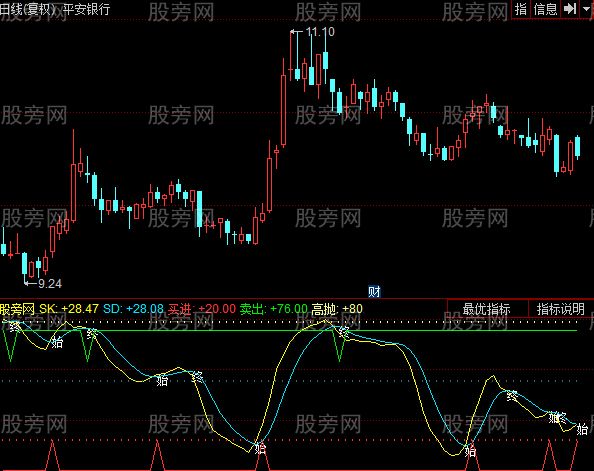Open the small dropdown arrow beside the arrow icon
The image size is (594, 471).
pyautogui.click(x=586, y=9)
